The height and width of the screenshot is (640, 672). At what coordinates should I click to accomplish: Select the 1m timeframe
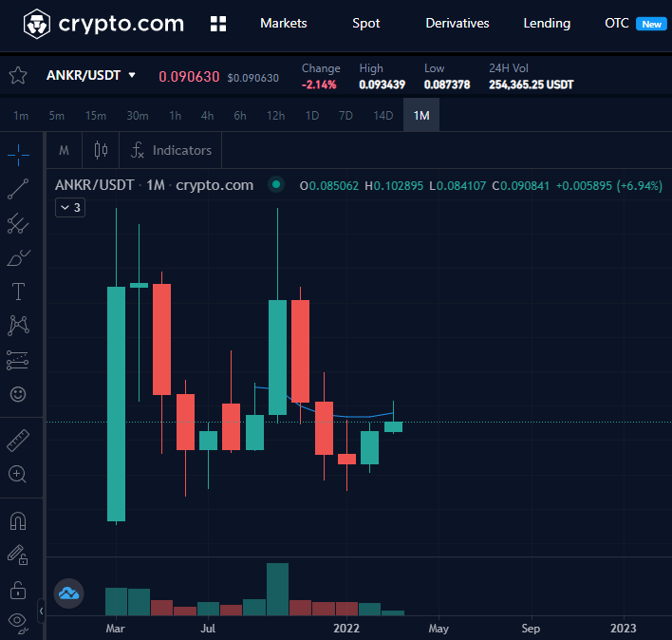[21, 116]
